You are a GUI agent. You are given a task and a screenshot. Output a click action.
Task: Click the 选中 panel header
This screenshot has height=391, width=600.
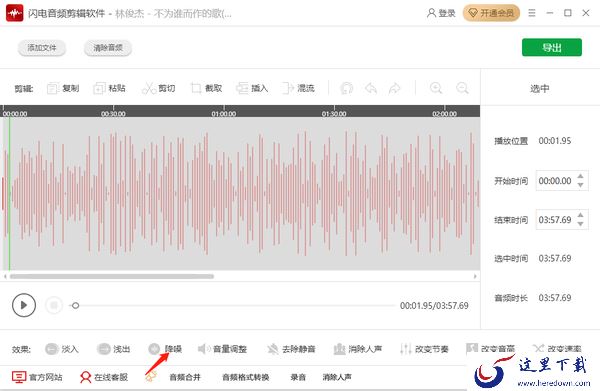pos(540,89)
